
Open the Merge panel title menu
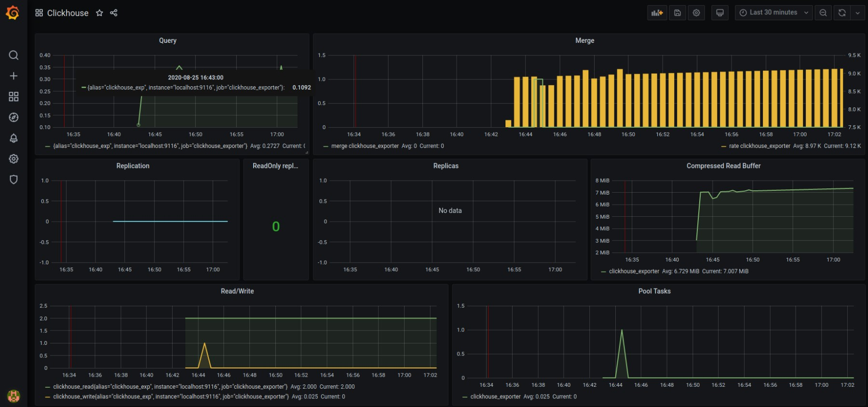584,40
